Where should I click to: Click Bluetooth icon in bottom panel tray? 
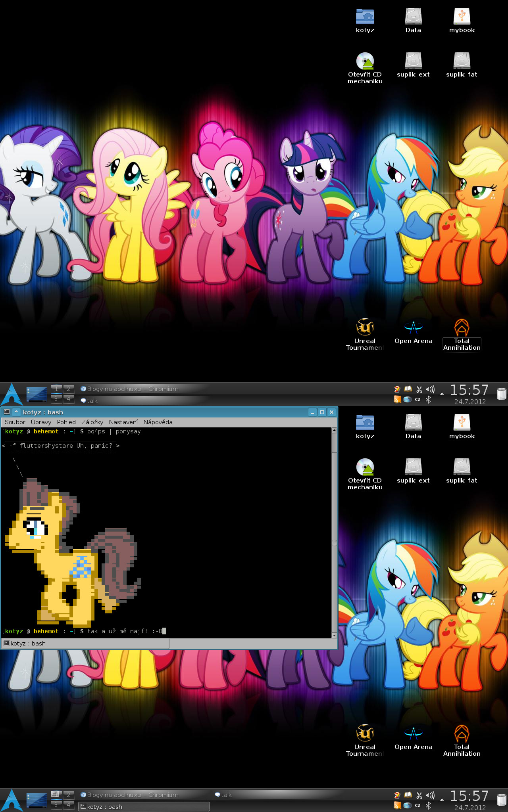click(x=428, y=806)
